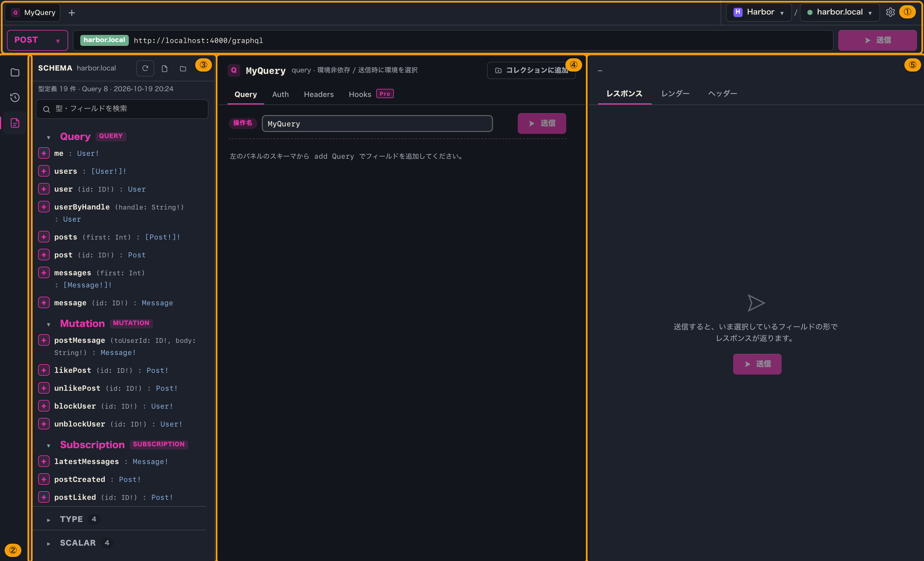Switch to the Auth tab
This screenshot has height=561, width=924.
point(280,94)
